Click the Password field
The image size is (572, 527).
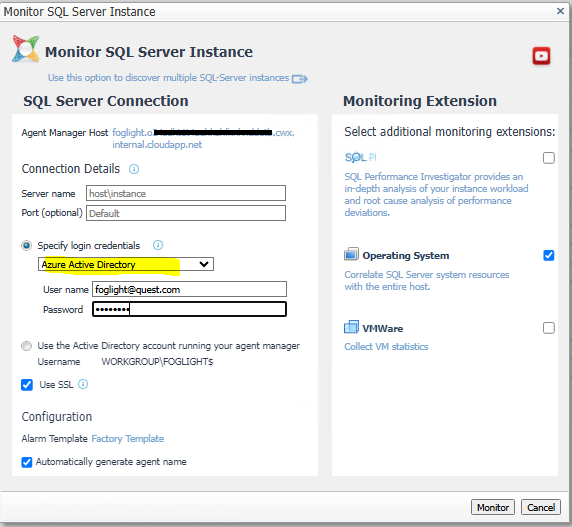(x=189, y=309)
